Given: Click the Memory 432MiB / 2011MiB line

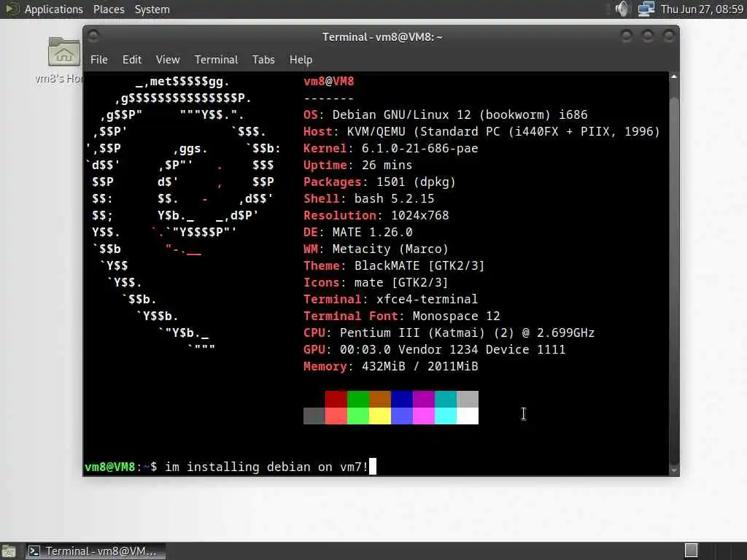Looking at the screenshot, I should tap(391, 366).
